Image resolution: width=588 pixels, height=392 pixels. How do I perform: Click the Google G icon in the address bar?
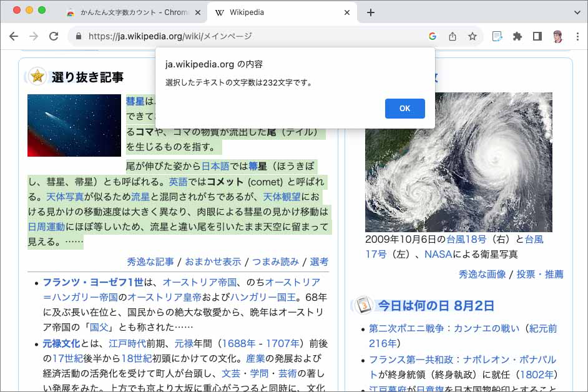pyautogui.click(x=433, y=37)
